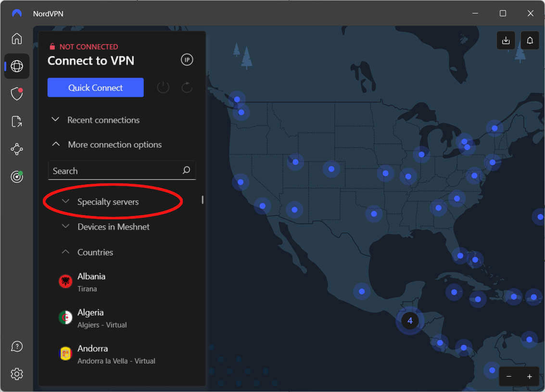This screenshot has width=545, height=392.
Task: Click the Albania flag icon
Action: (x=65, y=281)
